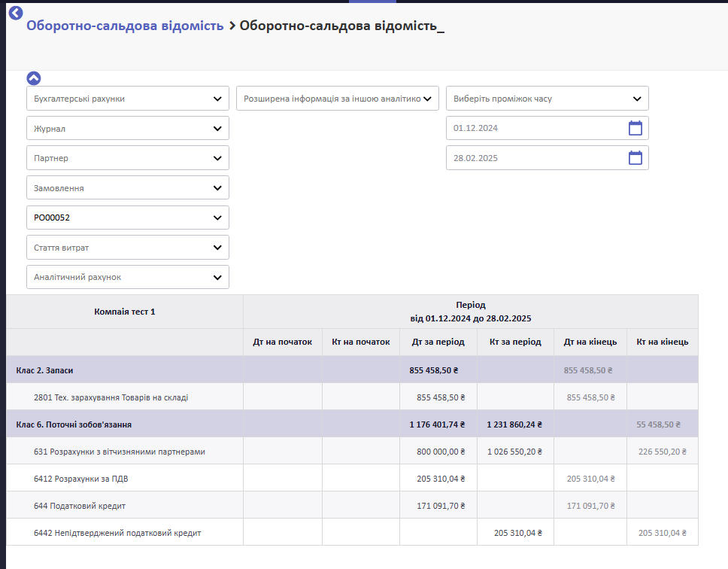The height and width of the screenshot is (569, 728).
Task: Open the Виберіть проміжок часу dropdown
Action: [x=548, y=99]
